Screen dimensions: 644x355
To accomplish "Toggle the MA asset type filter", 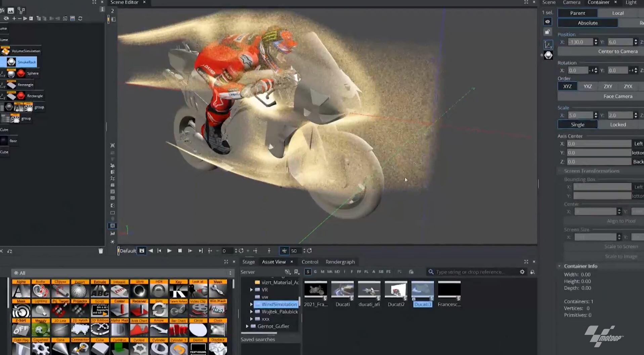I will point(330,272).
